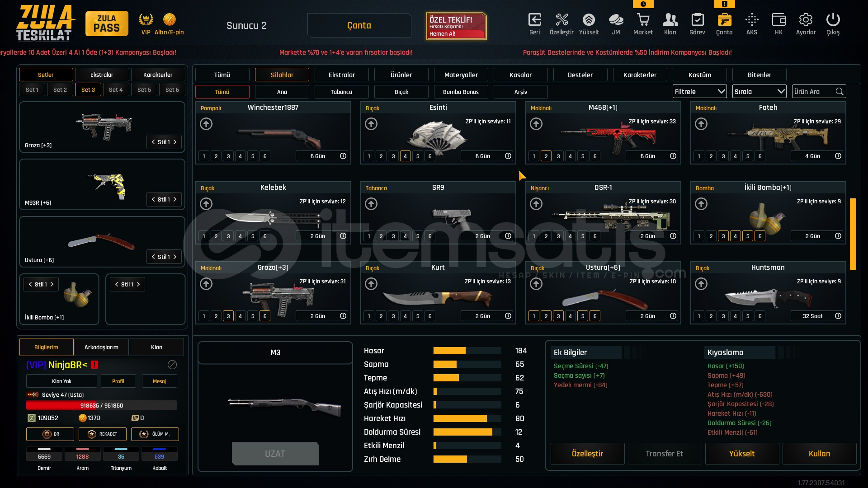868x488 pixels.
Task: Open the HK wallet icon
Action: 778,20
